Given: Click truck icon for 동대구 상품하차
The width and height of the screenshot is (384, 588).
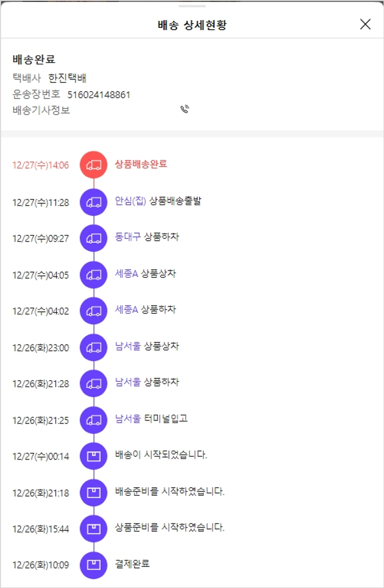Looking at the screenshot, I should point(94,238).
